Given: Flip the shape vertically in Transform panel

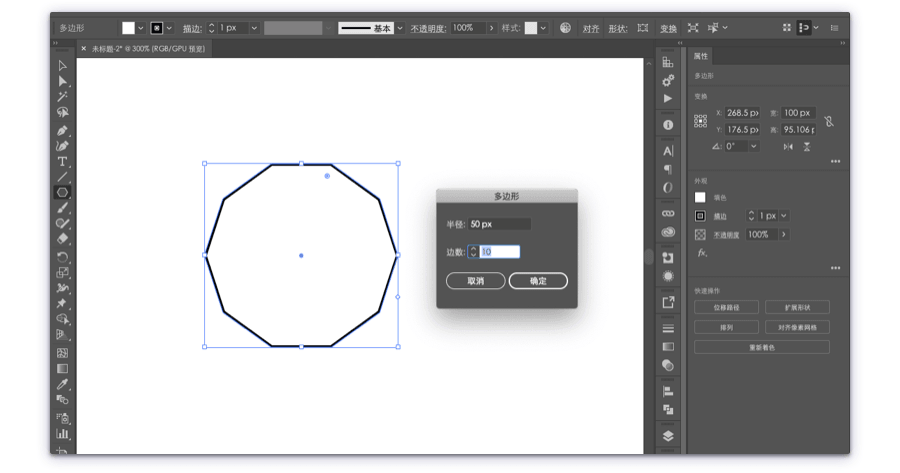Looking at the screenshot, I should (806, 147).
